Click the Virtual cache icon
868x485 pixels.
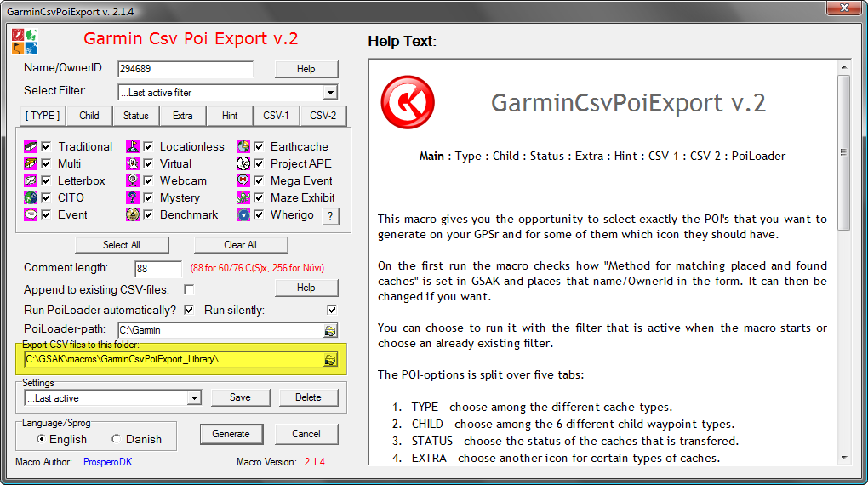(x=132, y=164)
